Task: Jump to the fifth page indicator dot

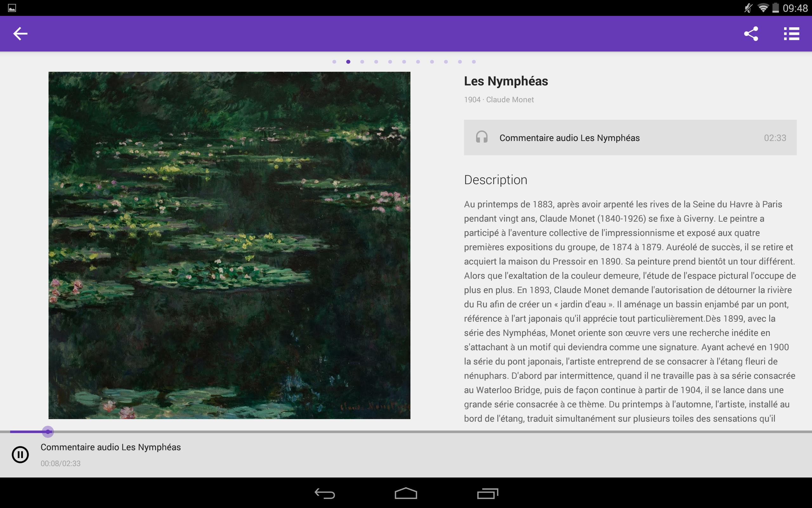Action: pos(390,62)
